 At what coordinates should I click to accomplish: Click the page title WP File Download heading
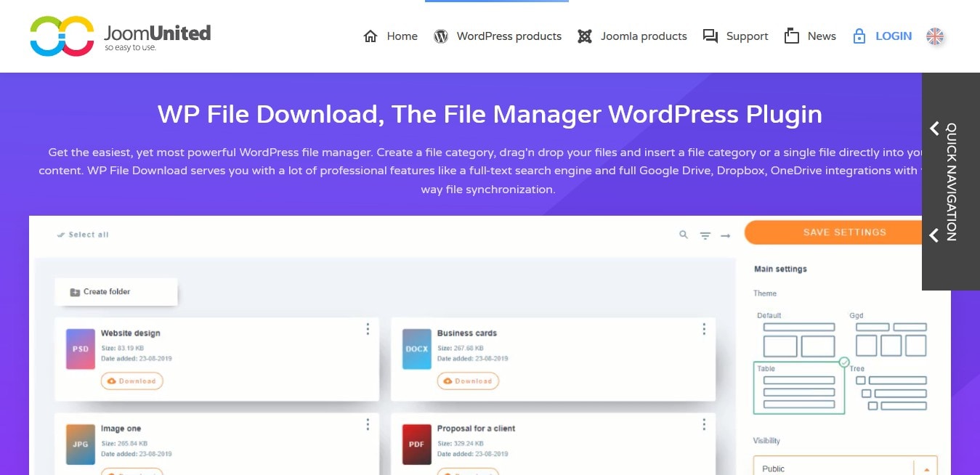490,114
